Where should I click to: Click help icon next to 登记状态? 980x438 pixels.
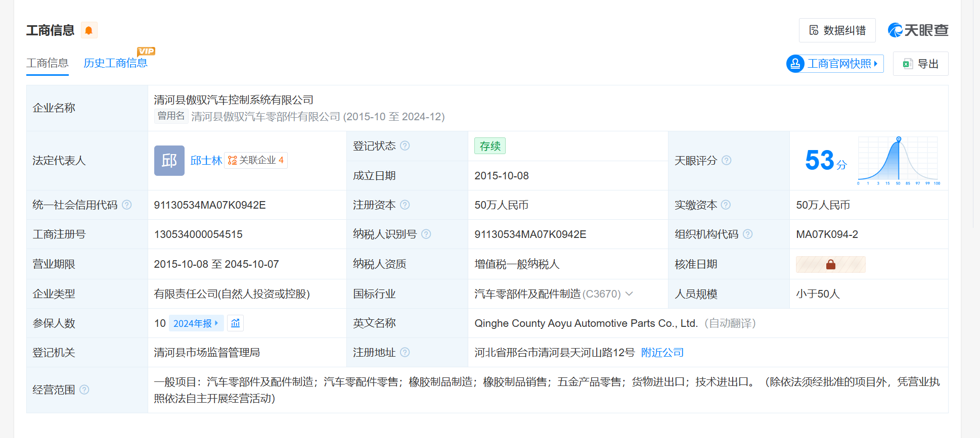coord(405,146)
